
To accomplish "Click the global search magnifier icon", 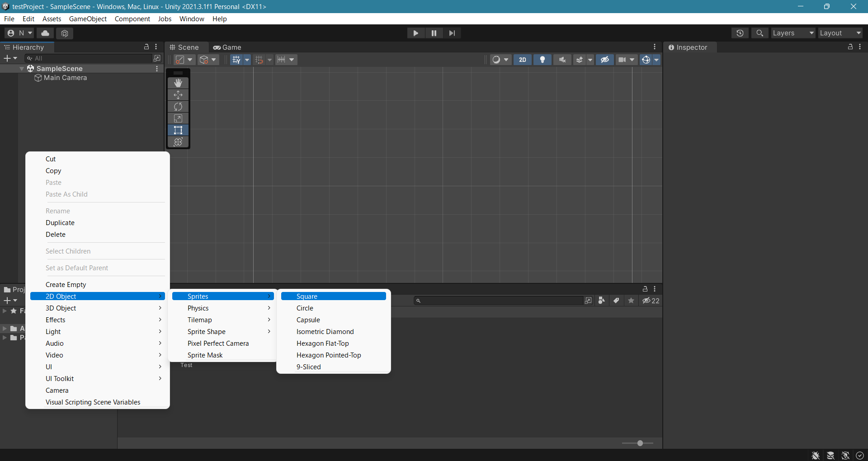I will click(759, 33).
